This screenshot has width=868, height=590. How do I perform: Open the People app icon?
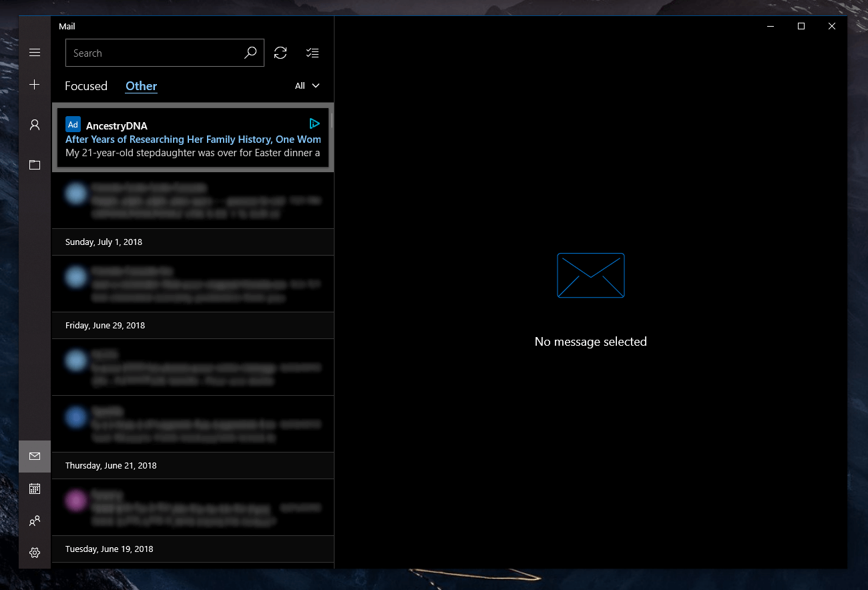click(x=35, y=521)
